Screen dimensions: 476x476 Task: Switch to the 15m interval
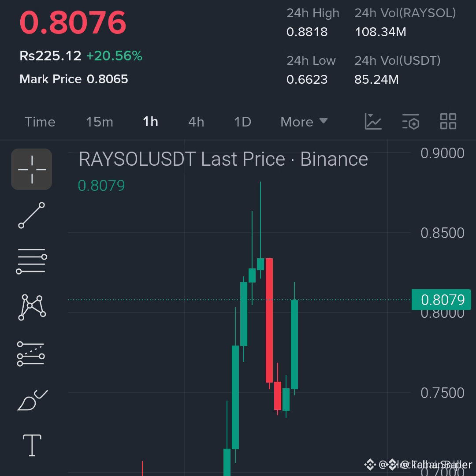[x=100, y=122]
